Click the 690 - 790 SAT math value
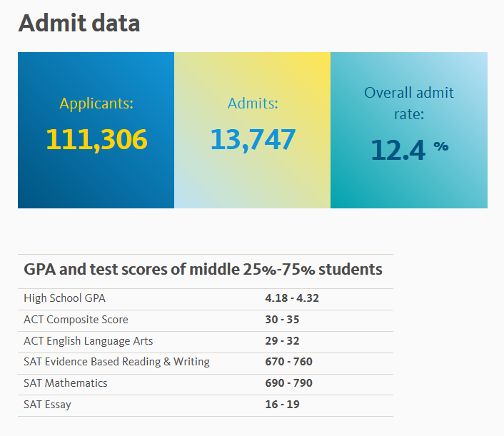 tap(288, 383)
